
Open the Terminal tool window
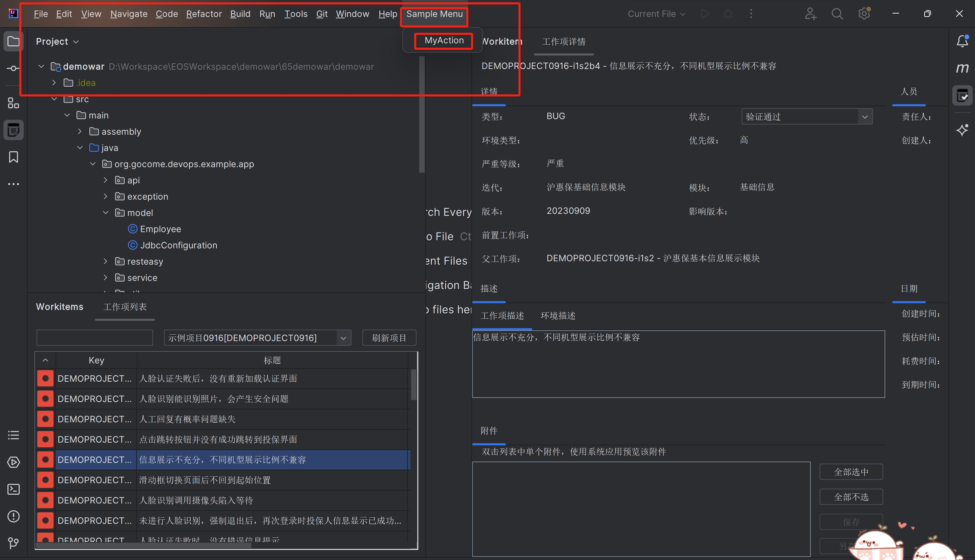coord(14,489)
